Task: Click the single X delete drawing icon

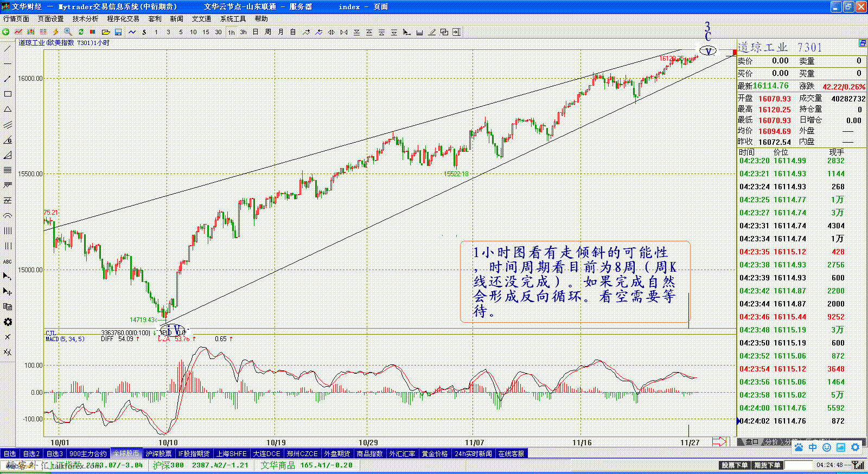Action: [x=8, y=337]
